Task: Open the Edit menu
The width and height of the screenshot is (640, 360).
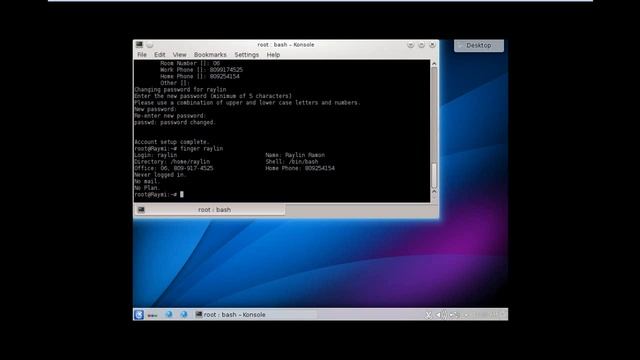Action: pyautogui.click(x=160, y=55)
